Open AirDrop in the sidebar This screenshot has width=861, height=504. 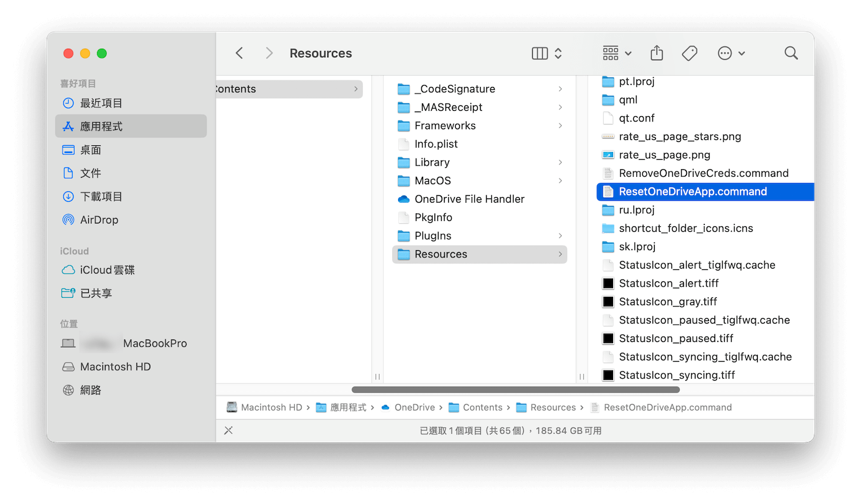(131, 219)
